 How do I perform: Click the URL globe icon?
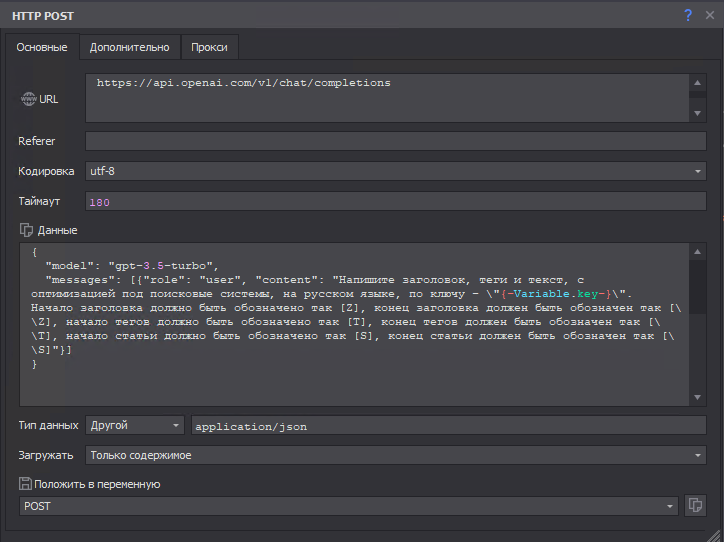tap(28, 99)
